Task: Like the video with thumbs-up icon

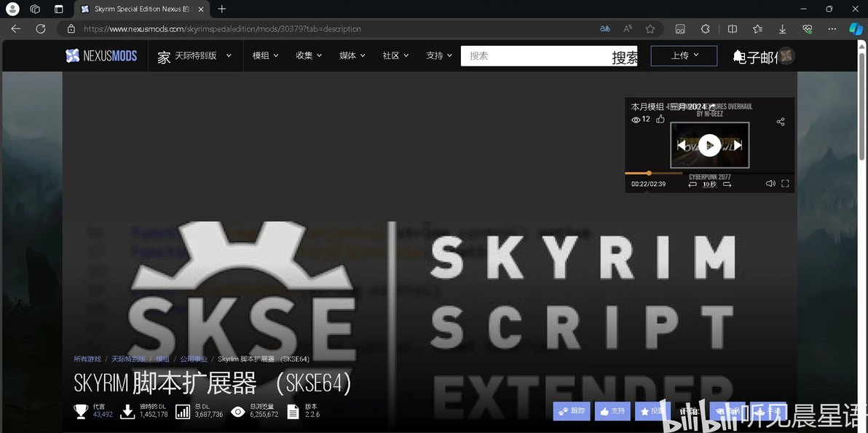Action: 660,120
